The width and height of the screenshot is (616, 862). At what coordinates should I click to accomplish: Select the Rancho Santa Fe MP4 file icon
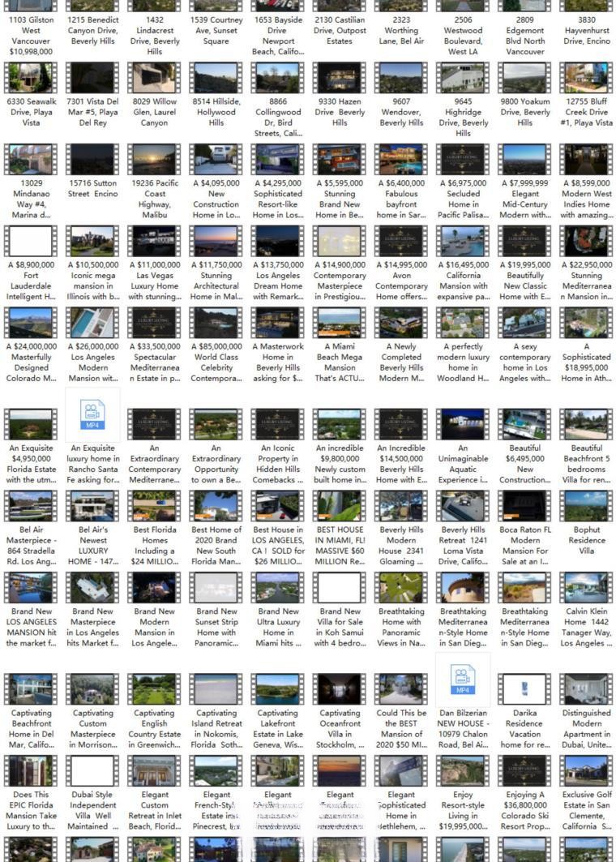(92, 414)
